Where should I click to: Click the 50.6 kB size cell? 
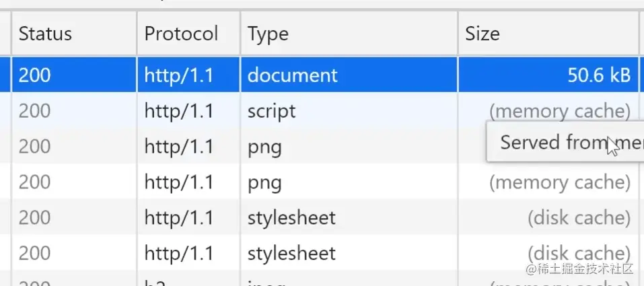click(x=599, y=75)
